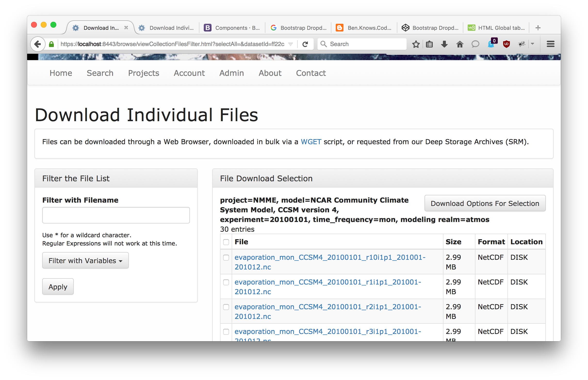Viewport: 588px width, 380px height.
Task: Bookmark this page with star icon
Action: tap(416, 44)
